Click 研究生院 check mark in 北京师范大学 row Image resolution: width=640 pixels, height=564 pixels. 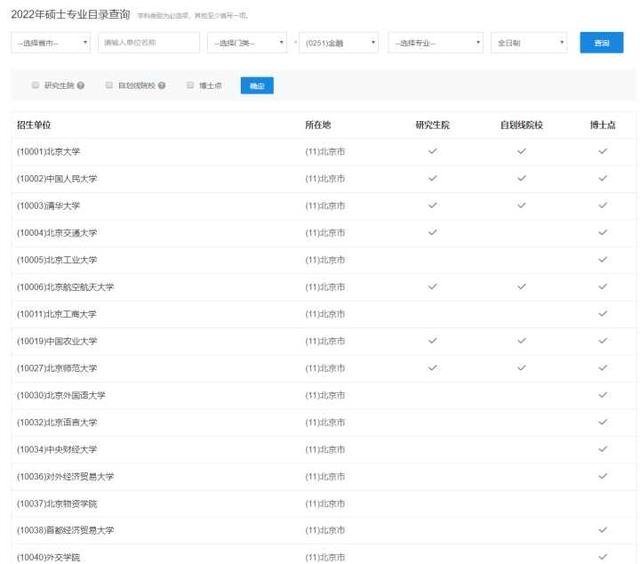click(x=432, y=368)
